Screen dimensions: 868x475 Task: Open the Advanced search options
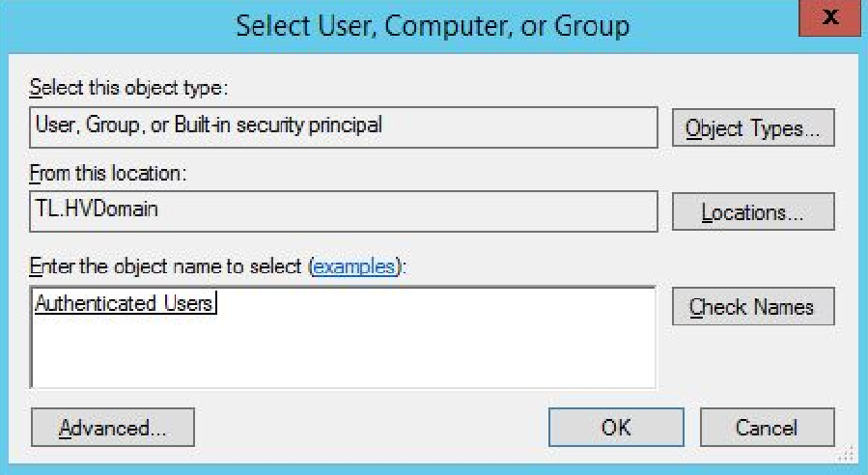pyautogui.click(x=113, y=427)
